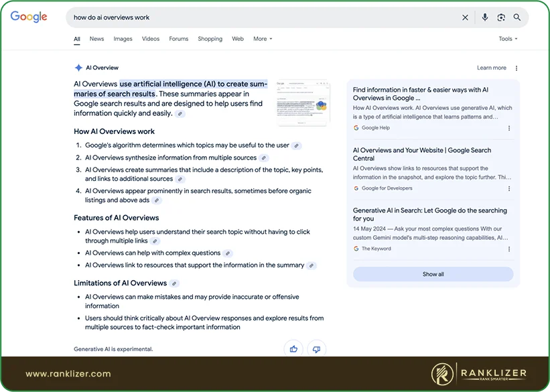Open three-dot menu for The Keyword result
Screen dimensions: 550x392
click(x=509, y=249)
